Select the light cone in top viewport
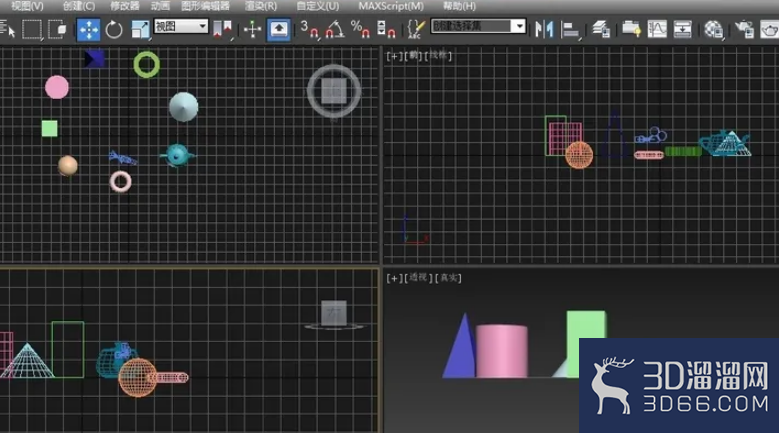Screen dimensions: 779x433 [x=183, y=107]
